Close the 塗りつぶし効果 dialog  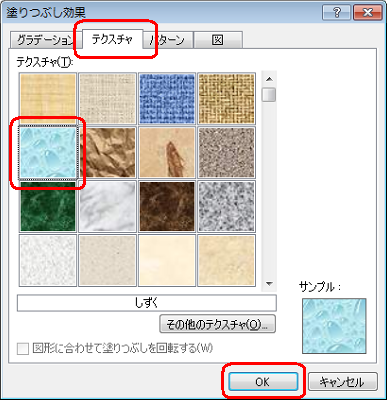(x=367, y=13)
